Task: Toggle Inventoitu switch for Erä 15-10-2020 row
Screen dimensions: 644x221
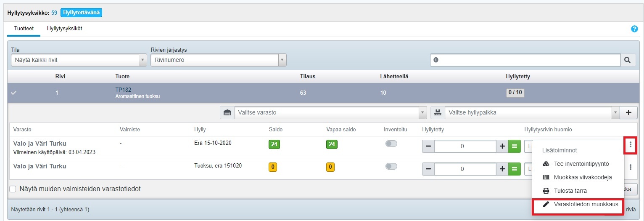Action: coord(391,144)
